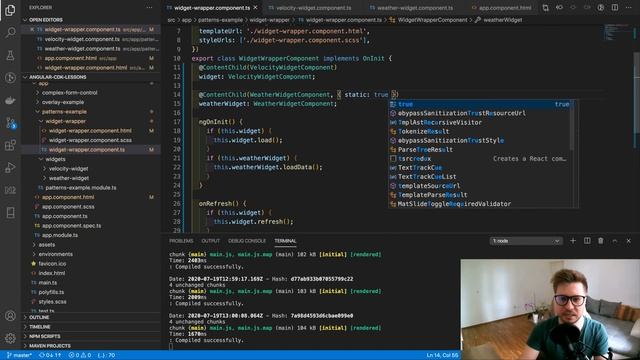Open styles.scss file
Viewport: 640px width, 360px height.
[52, 302]
